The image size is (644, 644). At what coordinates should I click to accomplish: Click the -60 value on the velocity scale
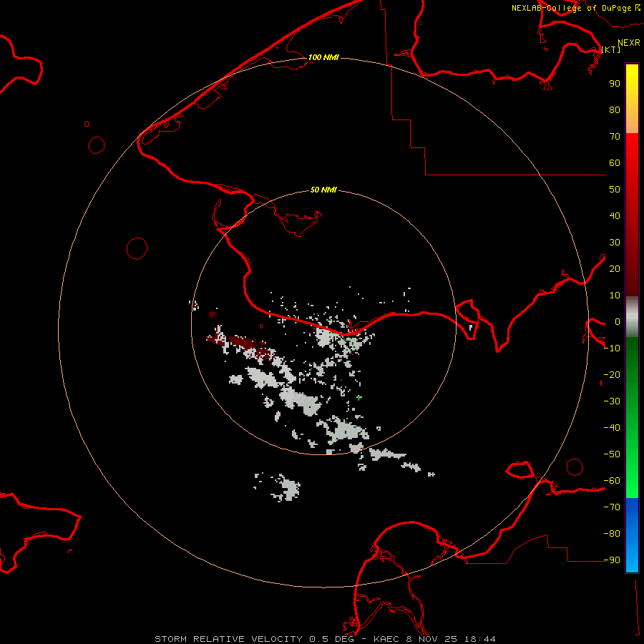click(612, 481)
